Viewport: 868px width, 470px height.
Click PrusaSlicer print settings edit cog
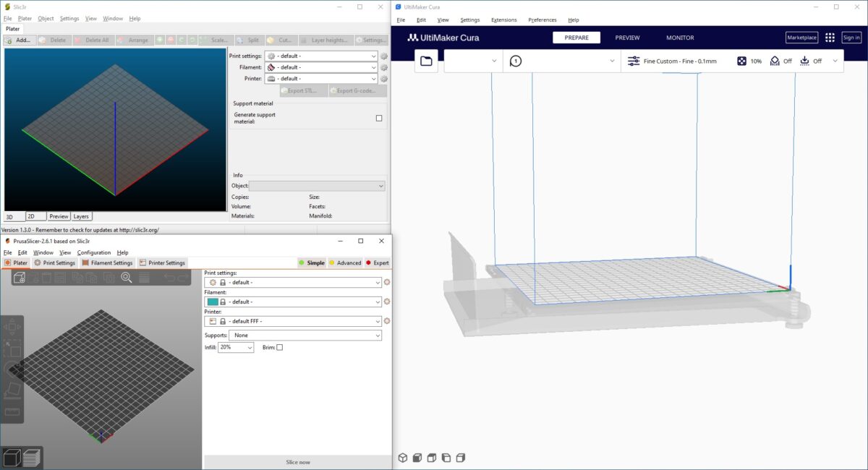pyautogui.click(x=387, y=283)
